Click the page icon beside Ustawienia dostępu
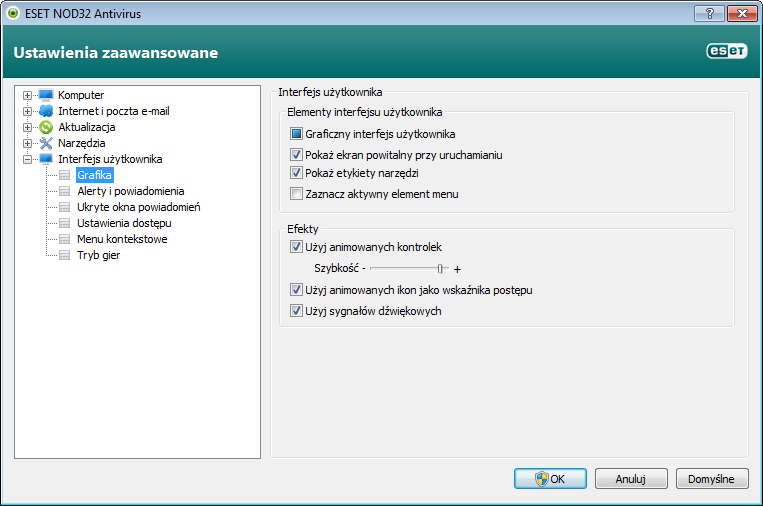Screen dimensions: 763x506 (x=64, y=223)
